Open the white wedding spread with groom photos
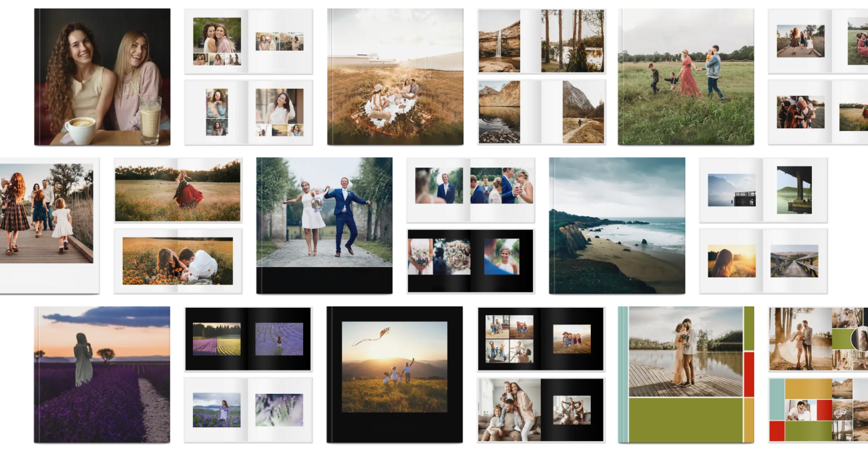Screen dimensions: 868x470 click(x=471, y=190)
